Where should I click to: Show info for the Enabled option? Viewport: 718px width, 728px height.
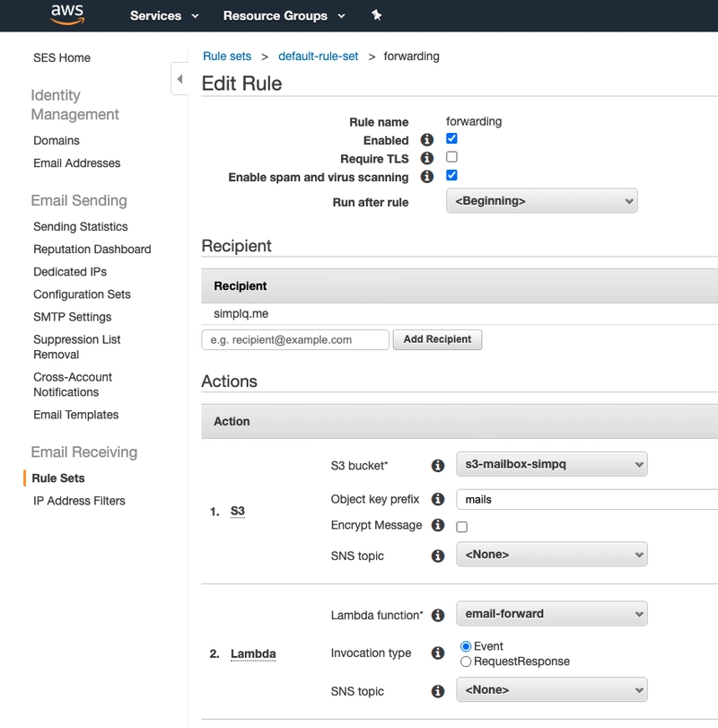click(427, 140)
